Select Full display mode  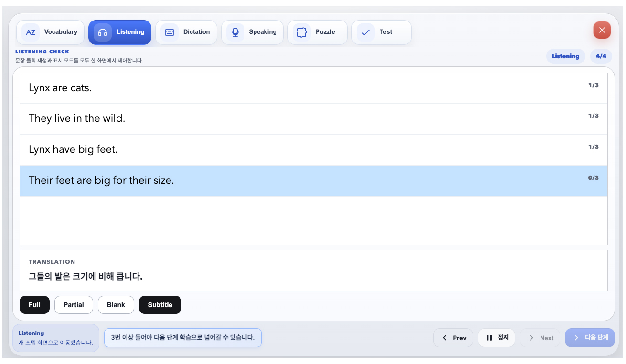[34, 305]
